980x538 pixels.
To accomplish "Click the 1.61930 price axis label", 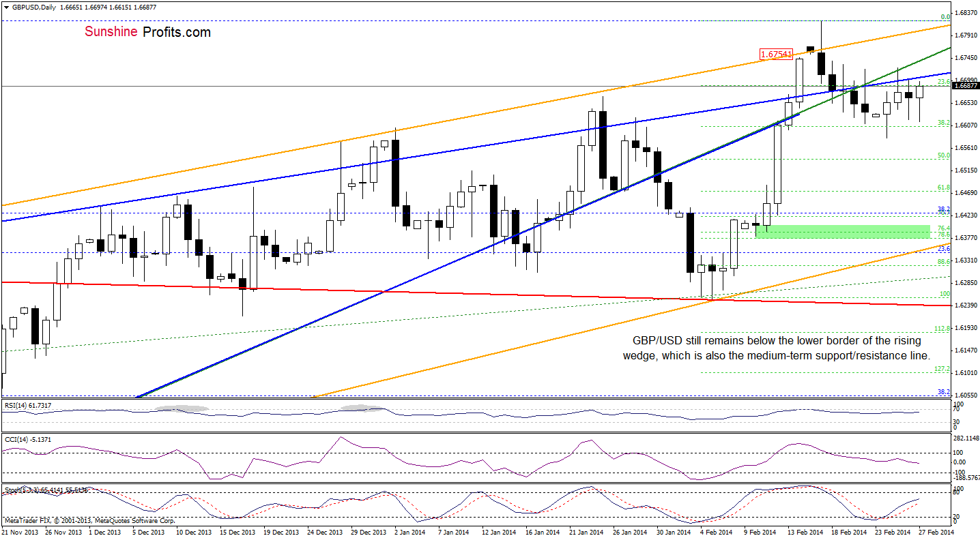I will click(966, 328).
